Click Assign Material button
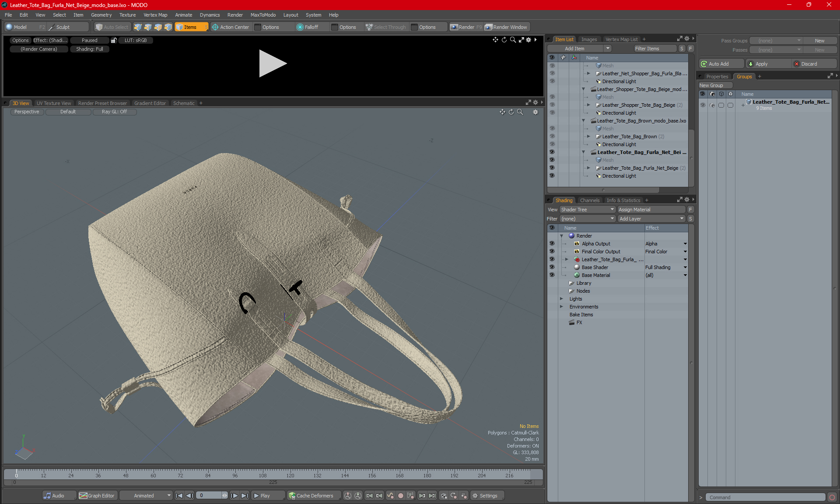This screenshot has height=504, width=840. pos(651,210)
